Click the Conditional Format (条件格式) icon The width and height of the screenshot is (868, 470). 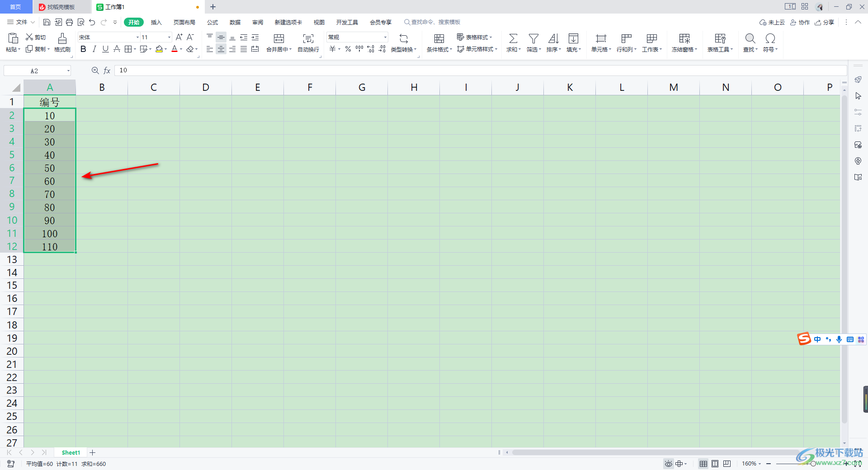pyautogui.click(x=439, y=38)
